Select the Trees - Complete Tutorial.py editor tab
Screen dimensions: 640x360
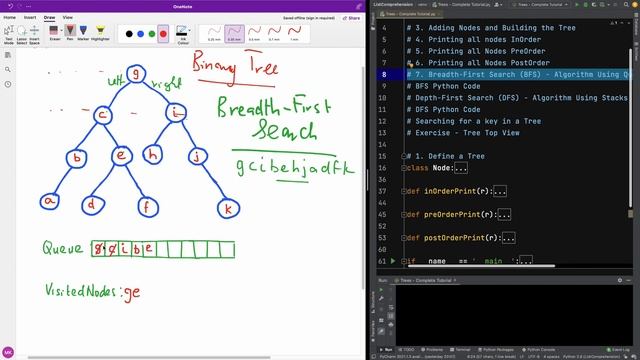(x=410, y=14)
